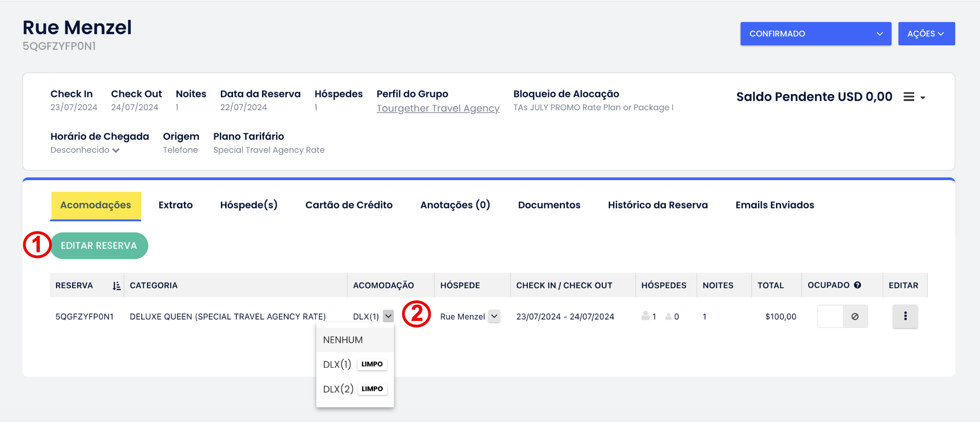The width and height of the screenshot is (980, 422).
Task: Click the adult guests person icon
Action: 645,316
